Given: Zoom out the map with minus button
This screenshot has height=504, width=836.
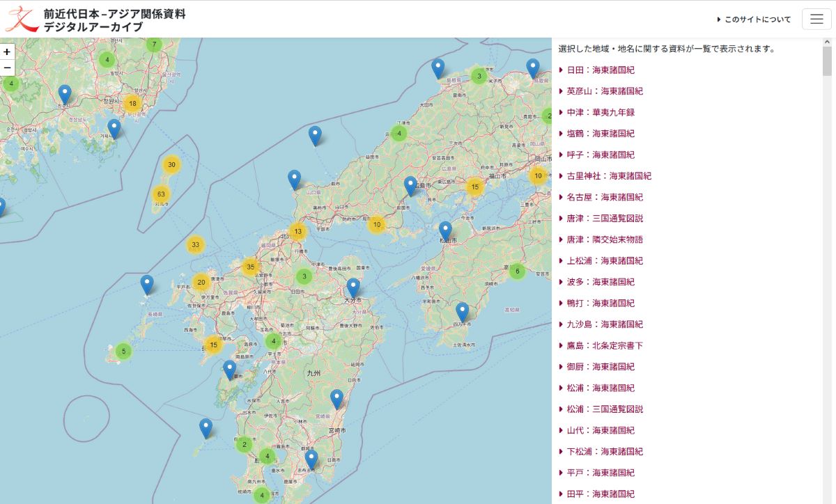Looking at the screenshot, I should 7,68.
